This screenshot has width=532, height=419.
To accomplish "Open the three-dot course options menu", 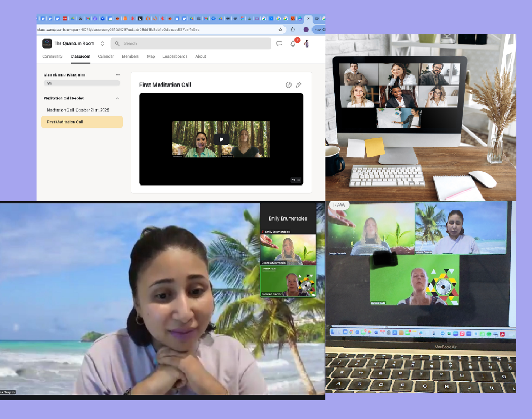I will [118, 75].
